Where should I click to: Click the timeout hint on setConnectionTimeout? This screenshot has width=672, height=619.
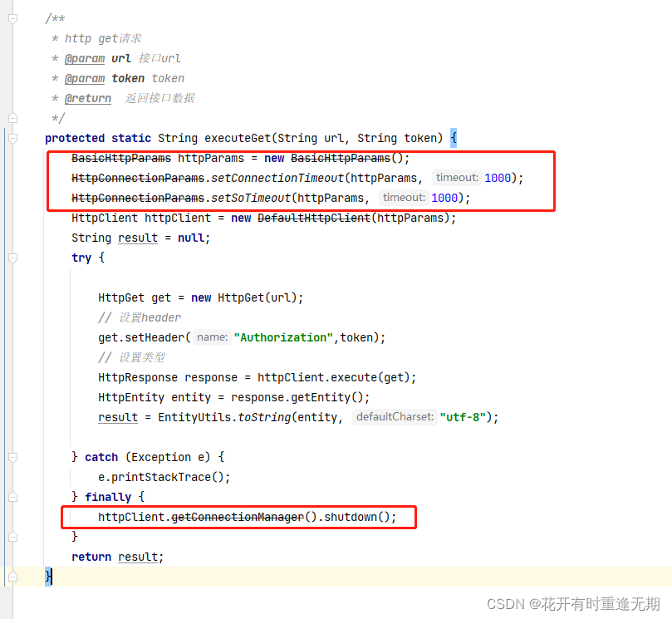point(457,178)
